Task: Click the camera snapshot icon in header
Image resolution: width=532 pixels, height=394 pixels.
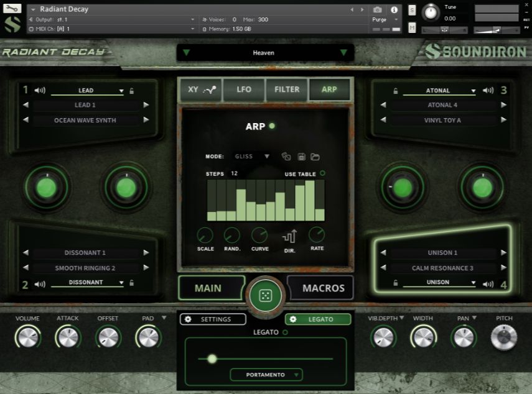Action: [x=378, y=9]
